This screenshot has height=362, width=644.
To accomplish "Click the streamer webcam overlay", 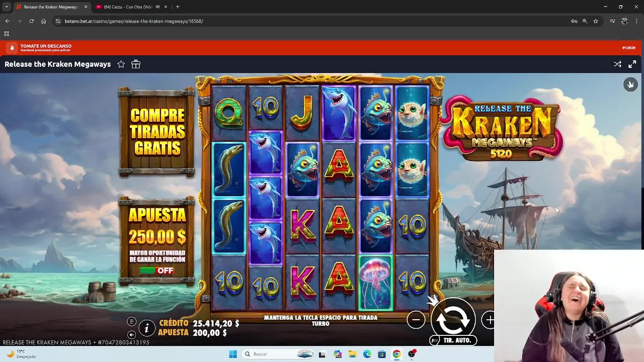I will tap(569, 306).
